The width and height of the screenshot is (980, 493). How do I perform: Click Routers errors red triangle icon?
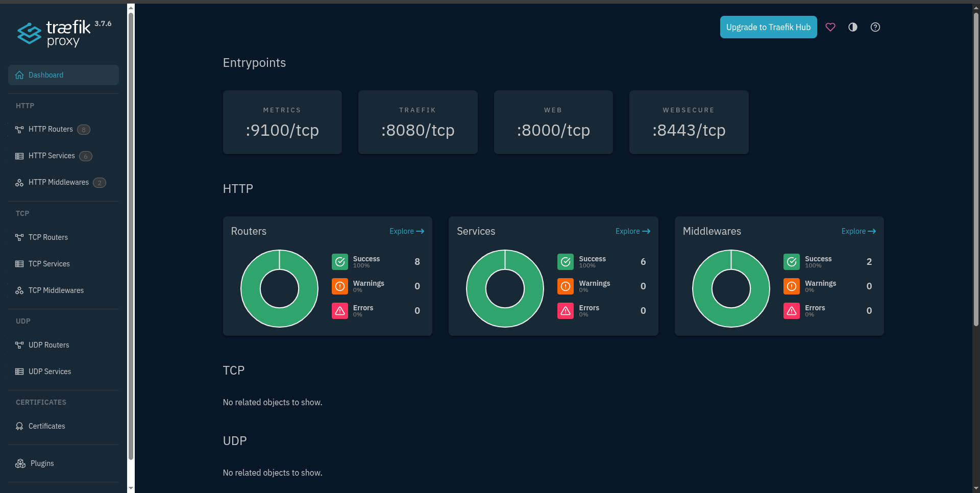click(x=340, y=311)
